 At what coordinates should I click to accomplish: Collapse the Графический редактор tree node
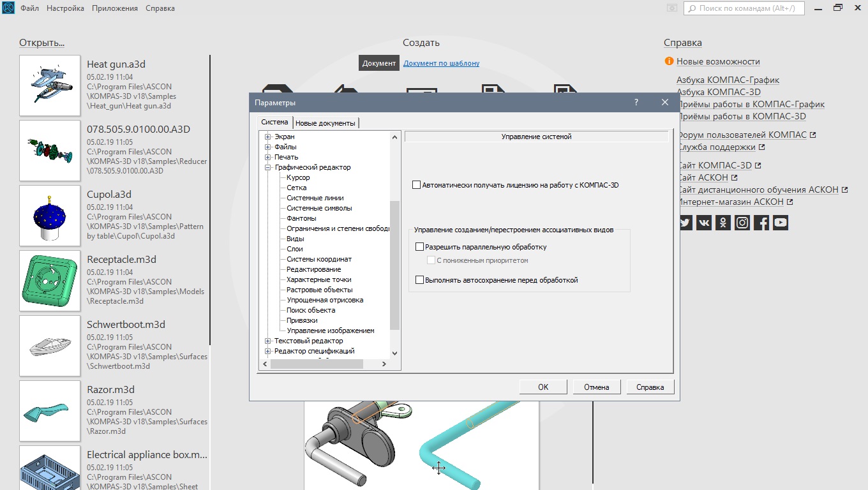point(268,167)
